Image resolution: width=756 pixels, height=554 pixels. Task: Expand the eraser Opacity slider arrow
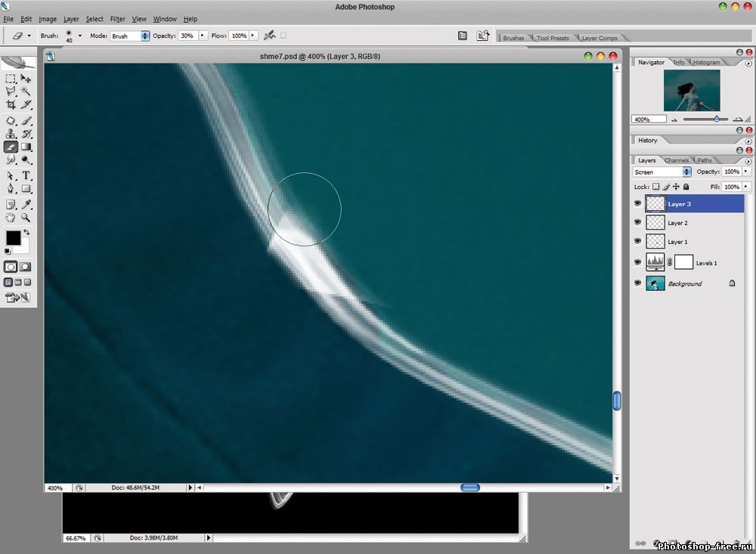coord(203,36)
